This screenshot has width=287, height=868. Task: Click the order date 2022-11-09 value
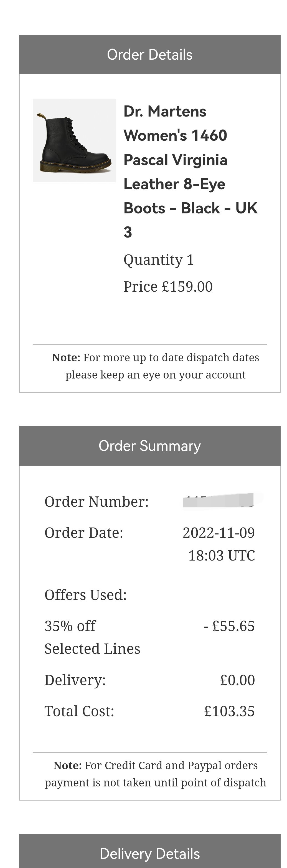coord(219,544)
